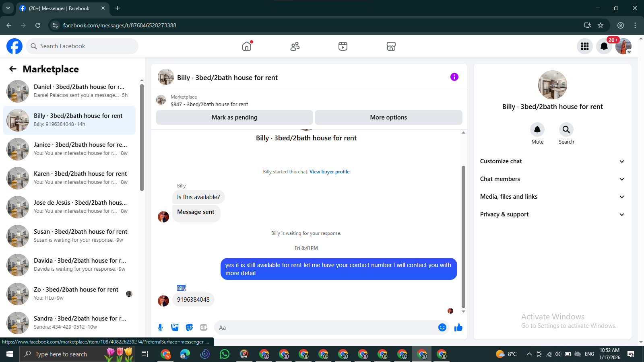Send a thumbs-up like

(x=458, y=327)
